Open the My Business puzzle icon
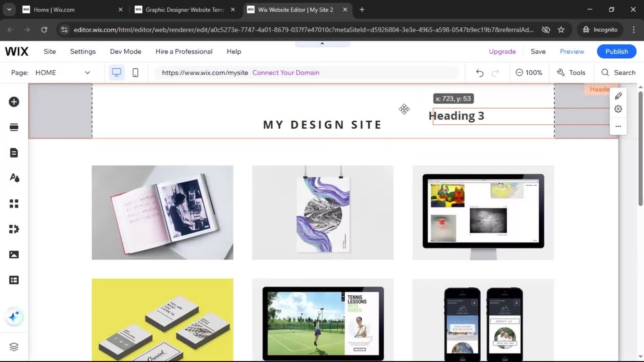Viewport: 644px width, 362px height. coord(14,229)
